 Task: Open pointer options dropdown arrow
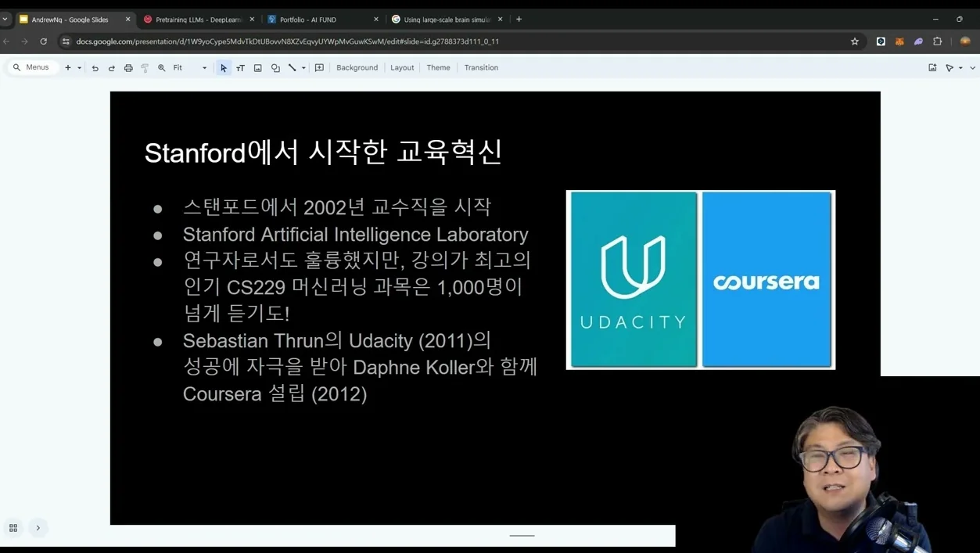click(x=960, y=68)
